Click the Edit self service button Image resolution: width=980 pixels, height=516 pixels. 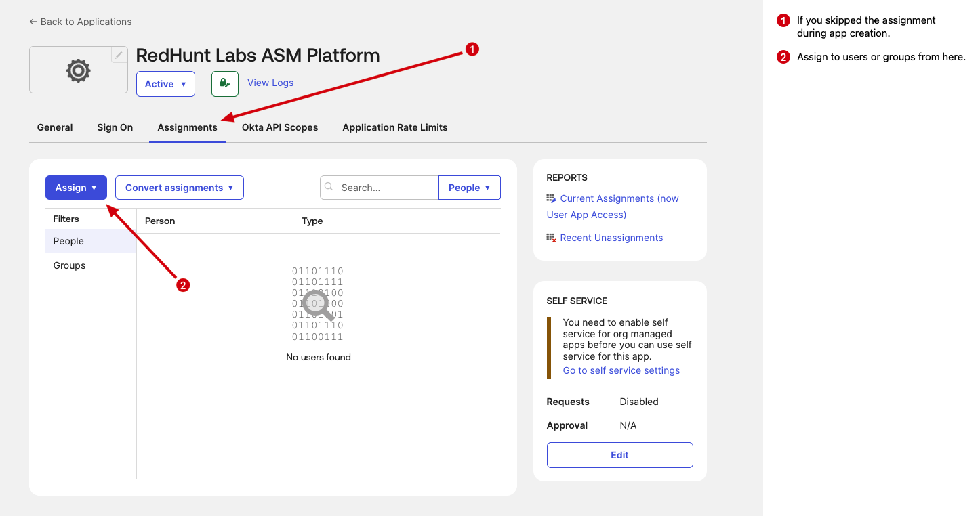pyautogui.click(x=619, y=455)
